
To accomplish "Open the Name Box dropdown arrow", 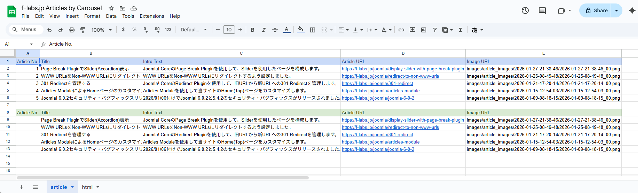I will 31,44.
